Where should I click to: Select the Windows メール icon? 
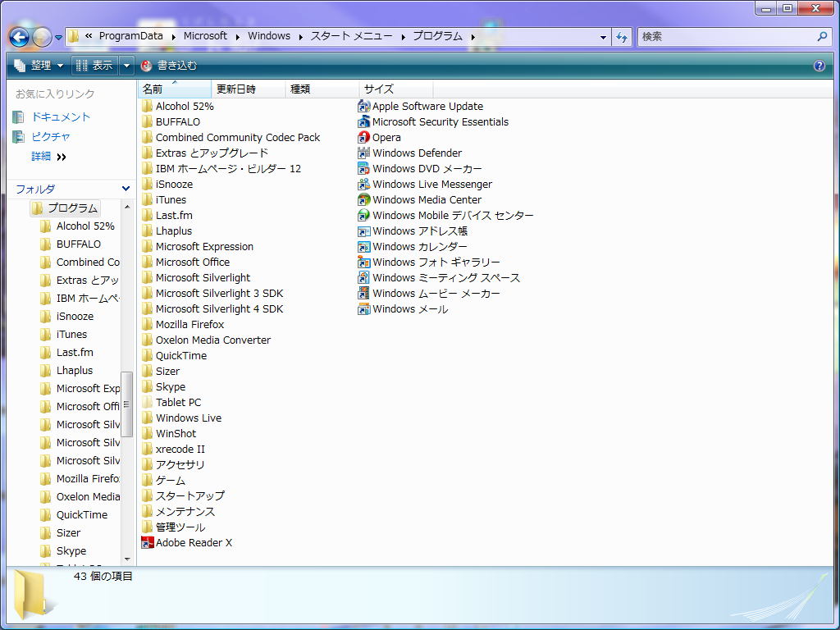point(363,308)
